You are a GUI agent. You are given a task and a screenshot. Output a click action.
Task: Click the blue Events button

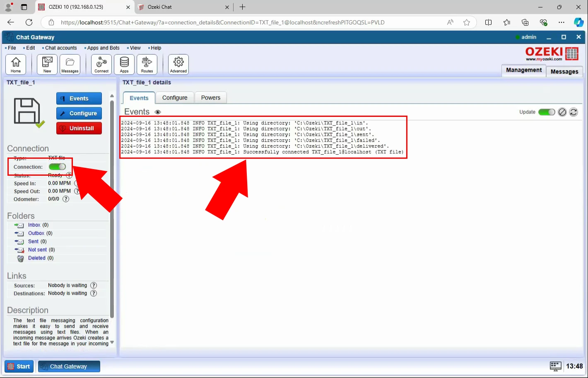pyautogui.click(x=79, y=98)
